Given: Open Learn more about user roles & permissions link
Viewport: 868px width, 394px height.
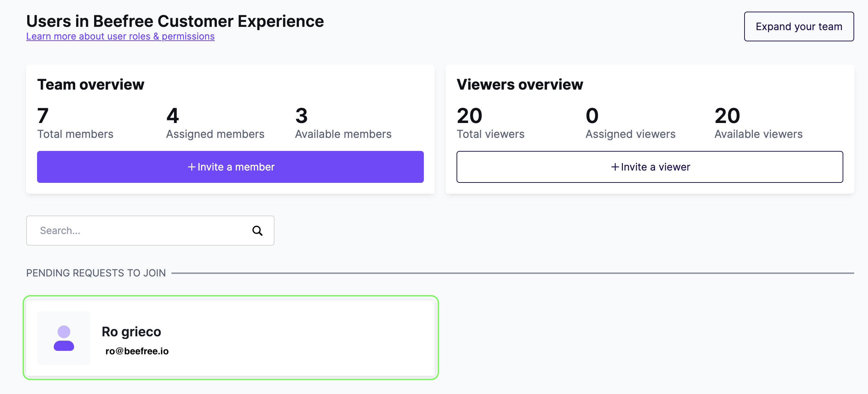Looking at the screenshot, I should coord(120,36).
